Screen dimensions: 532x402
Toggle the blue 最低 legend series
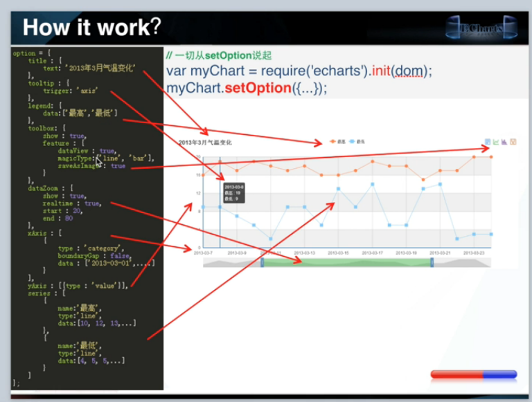coord(357,141)
